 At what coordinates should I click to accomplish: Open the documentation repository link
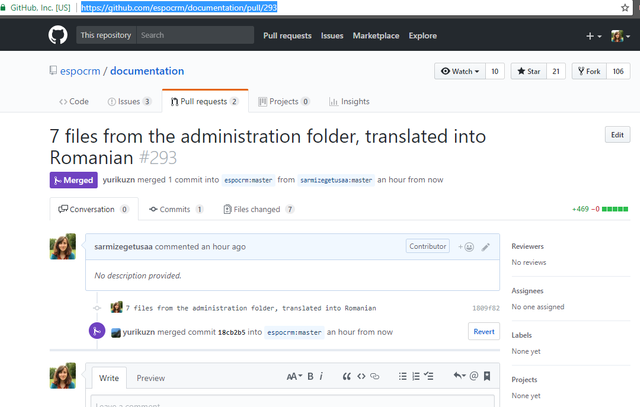[x=147, y=71]
